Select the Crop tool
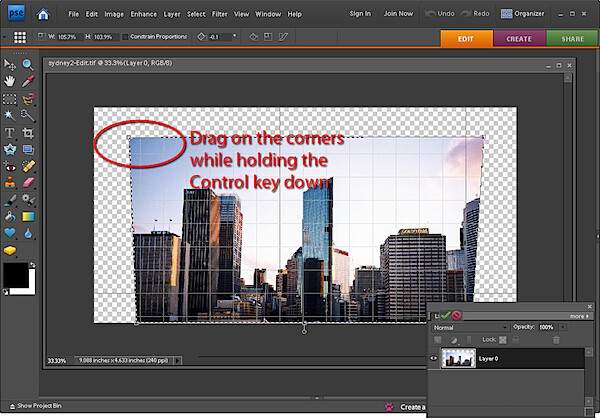Viewport: 600px width, 418px height. (28, 133)
